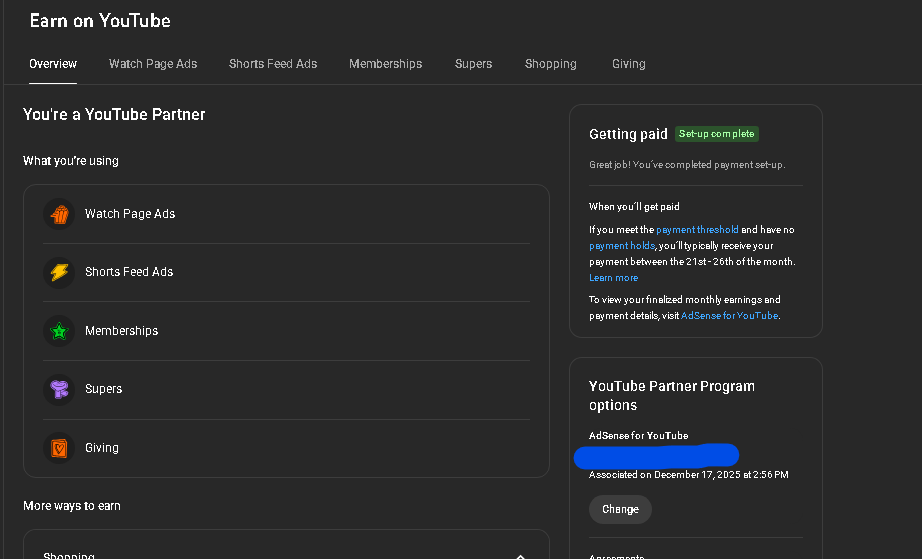
Task: Open the payment holds link
Action: [622, 246]
